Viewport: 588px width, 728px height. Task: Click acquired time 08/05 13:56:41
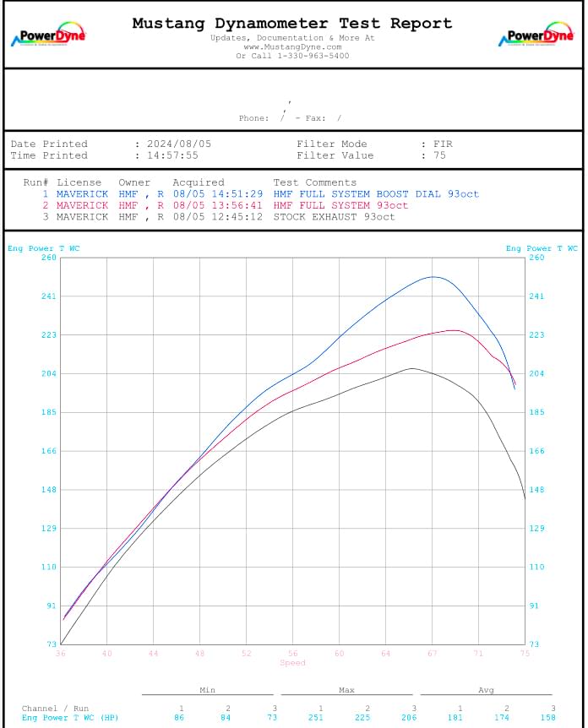[x=218, y=205]
